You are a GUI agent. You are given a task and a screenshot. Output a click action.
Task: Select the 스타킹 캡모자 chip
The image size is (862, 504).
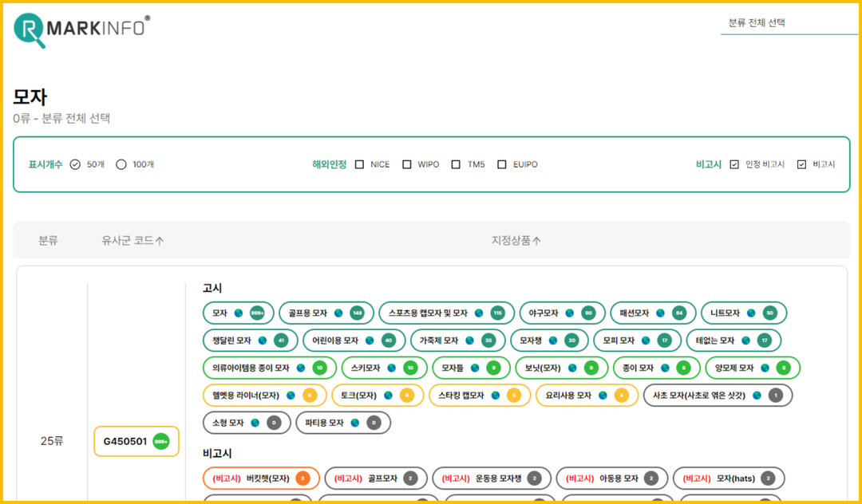(480, 395)
